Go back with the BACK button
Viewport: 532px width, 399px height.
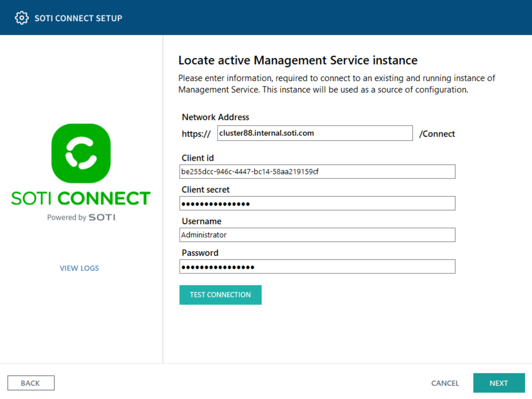(31, 383)
